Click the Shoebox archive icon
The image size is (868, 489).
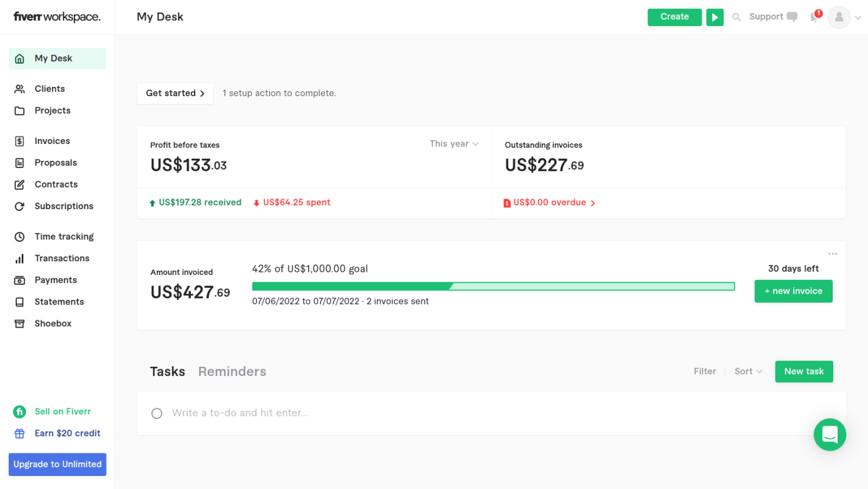20,323
